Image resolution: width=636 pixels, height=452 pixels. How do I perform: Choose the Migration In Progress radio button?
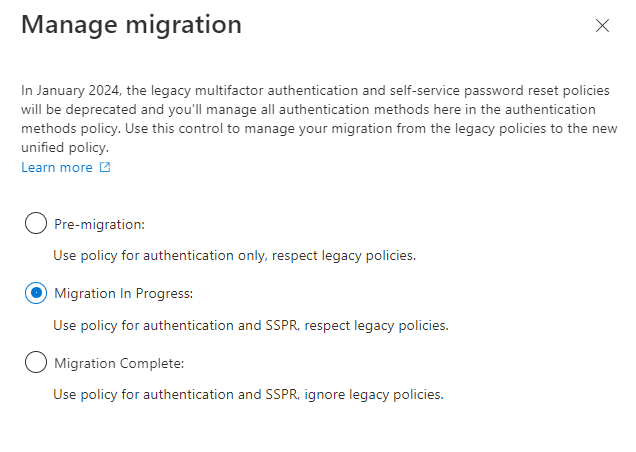click(36, 293)
